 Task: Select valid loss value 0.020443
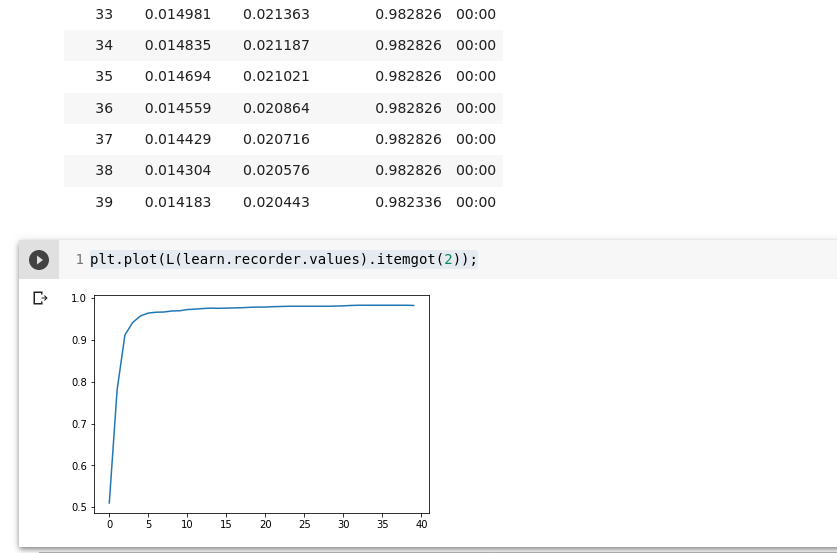point(276,202)
